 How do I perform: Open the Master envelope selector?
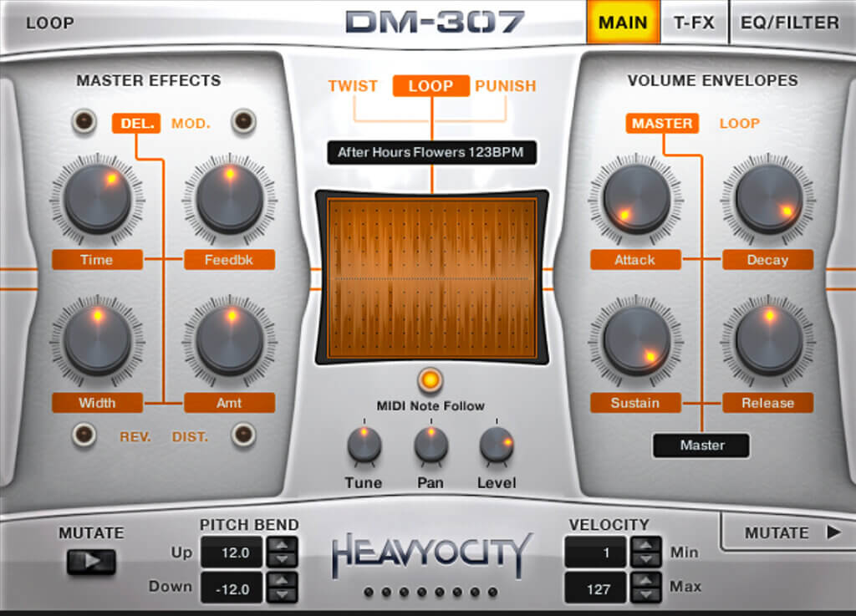(x=701, y=445)
